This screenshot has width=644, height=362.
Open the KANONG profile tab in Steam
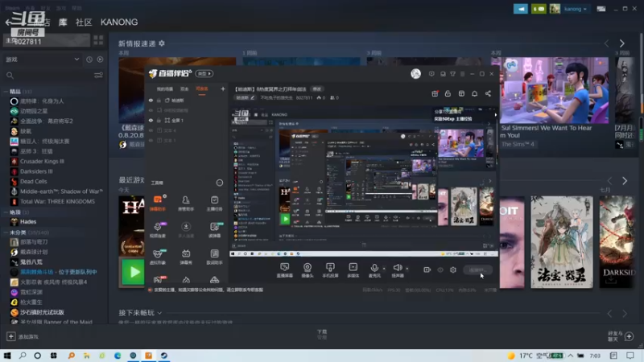[x=119, y=23]
